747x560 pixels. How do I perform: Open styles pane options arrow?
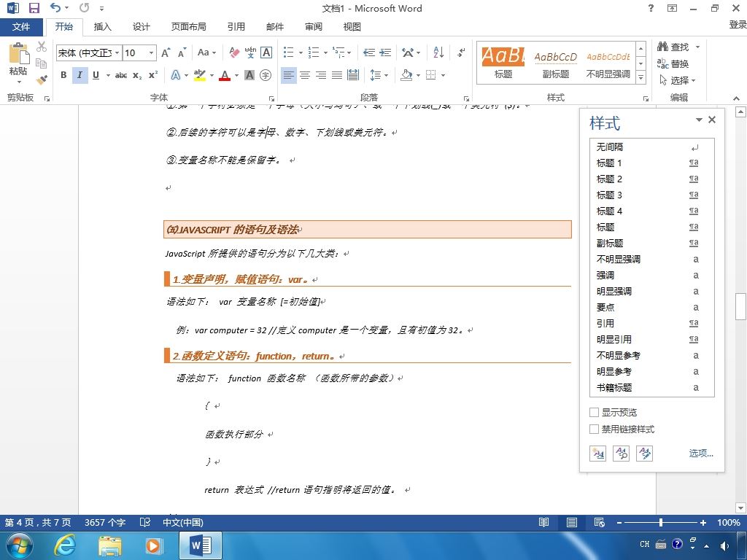coord(699,120)
